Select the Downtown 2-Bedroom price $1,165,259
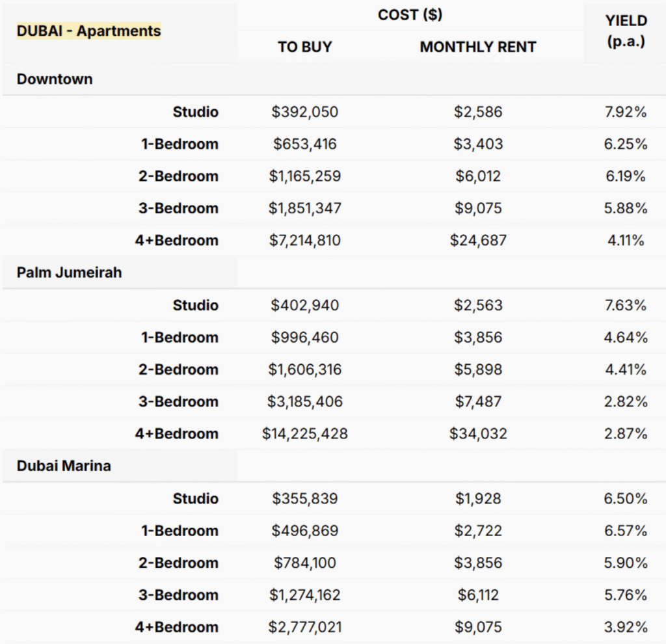666x644 pixels. [x=305, y=176]
